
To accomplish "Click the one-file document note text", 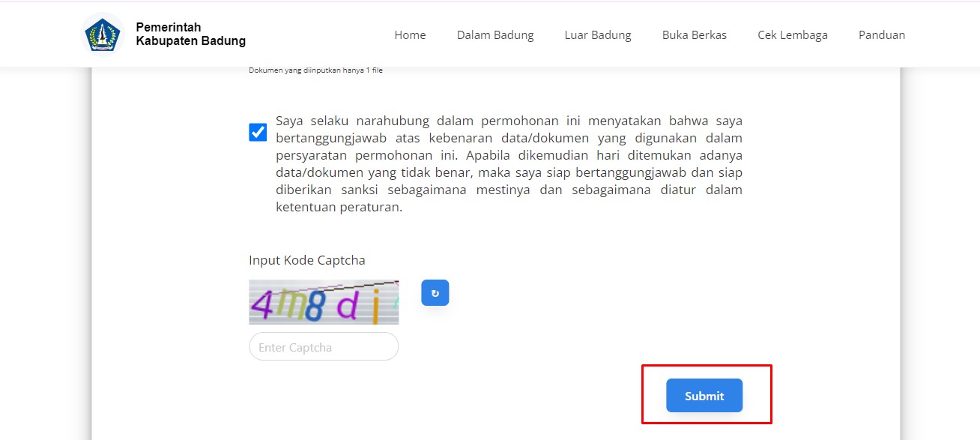I will [315, 70].
